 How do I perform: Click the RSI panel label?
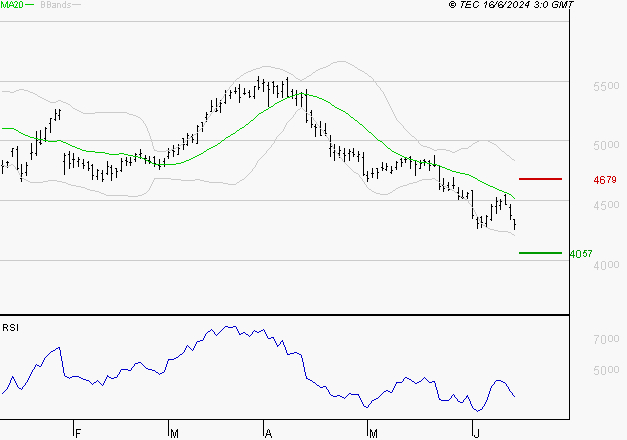(x=10, y=328)
